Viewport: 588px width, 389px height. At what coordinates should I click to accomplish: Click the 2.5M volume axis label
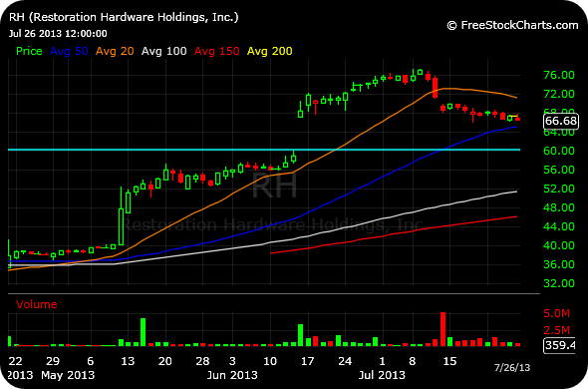[x=556, y=330]
